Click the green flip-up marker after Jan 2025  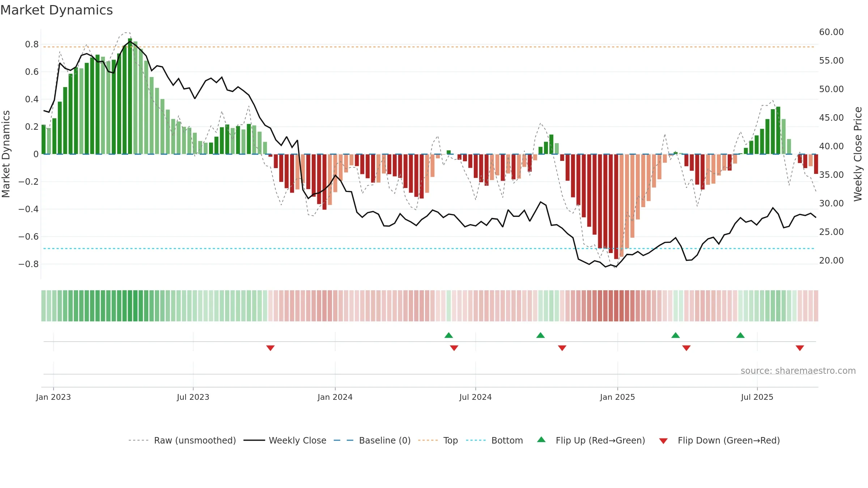pyautogui.click(x=676, y=335)
